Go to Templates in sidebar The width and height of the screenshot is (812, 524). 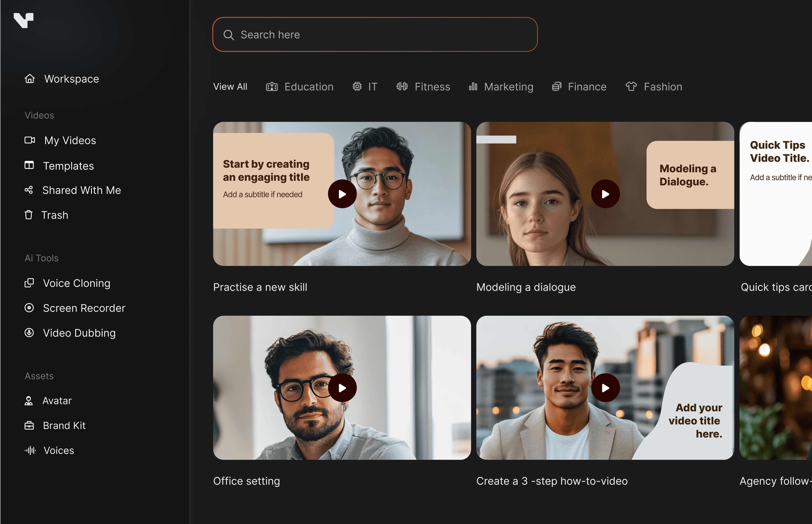(x=68, y=166)
